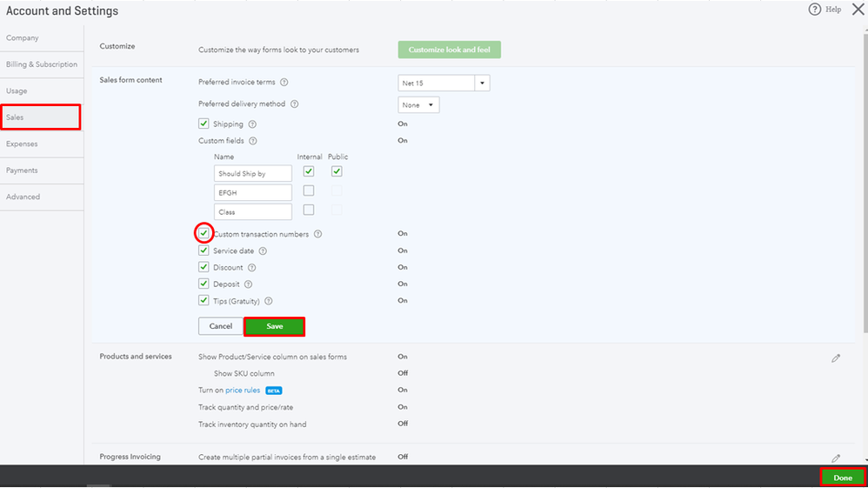Click pencil edit icon for Progress Invoicing
868x488 pixels.
(836, 458)
